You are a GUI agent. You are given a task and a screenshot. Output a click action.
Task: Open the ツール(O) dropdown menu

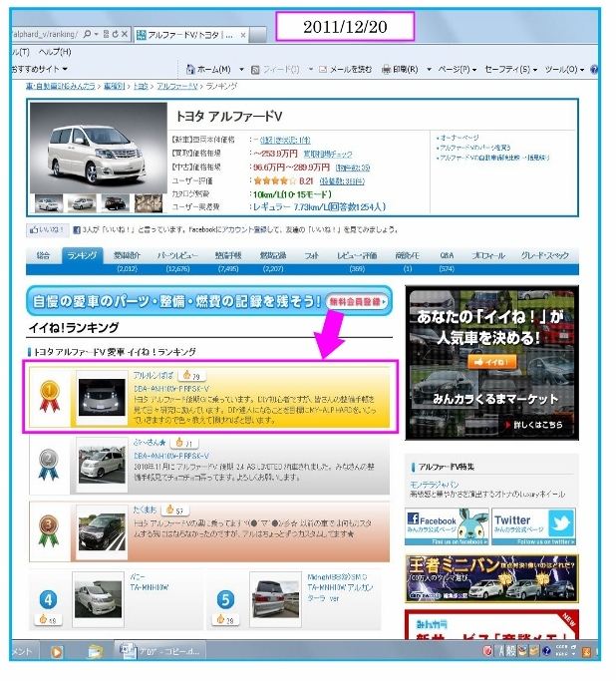(x=565, y=69)
